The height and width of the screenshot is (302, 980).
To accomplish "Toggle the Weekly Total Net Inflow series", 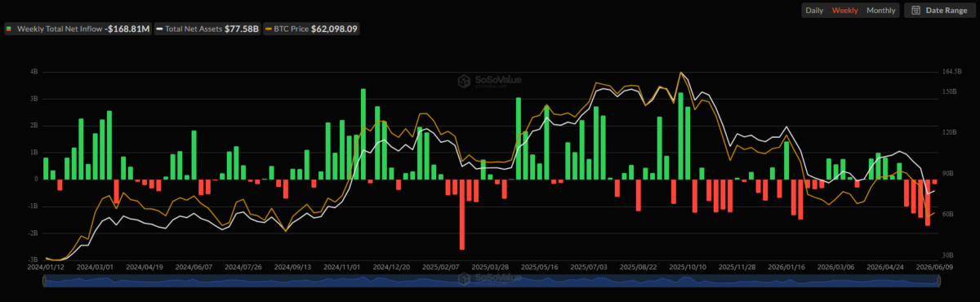I will click(78, 29).
